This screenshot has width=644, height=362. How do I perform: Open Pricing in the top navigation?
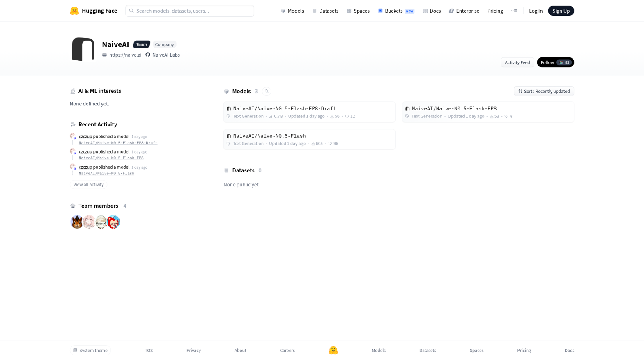point(495,11)
